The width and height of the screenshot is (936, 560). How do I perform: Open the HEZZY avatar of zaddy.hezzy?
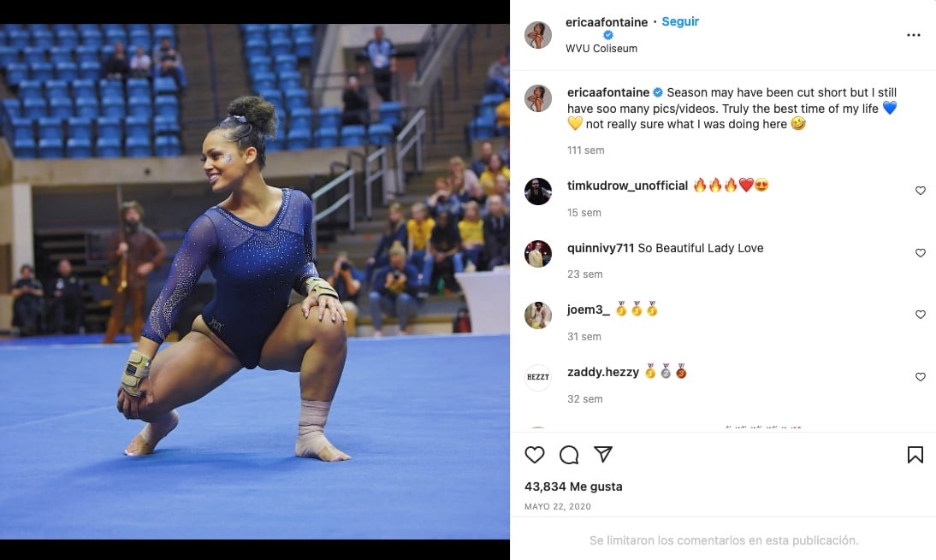tap(538, 378)
